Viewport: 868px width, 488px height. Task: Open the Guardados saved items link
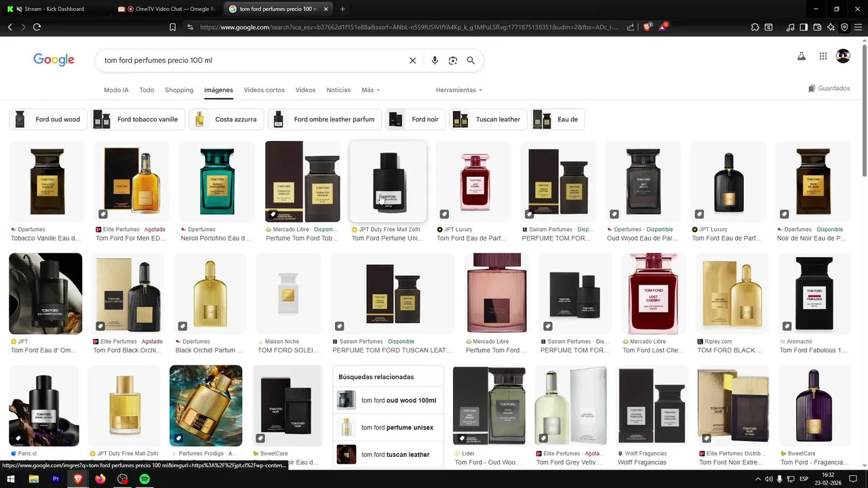click(829, 88)
